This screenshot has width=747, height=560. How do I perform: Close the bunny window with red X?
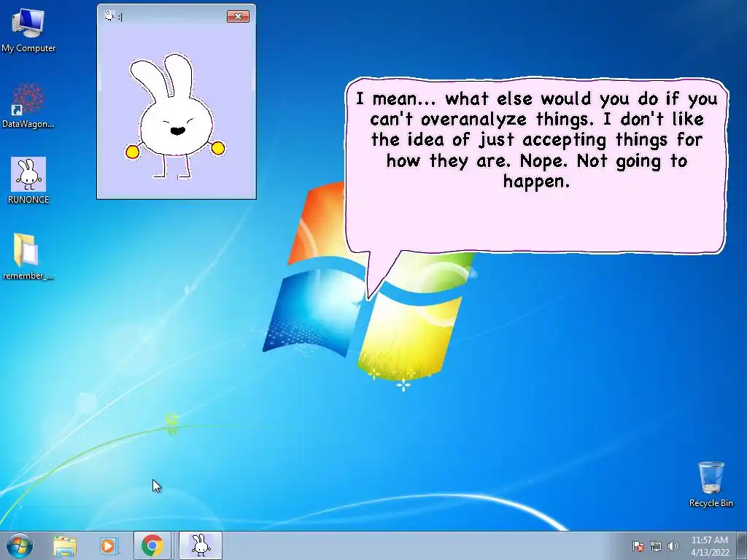click(238, 16)
